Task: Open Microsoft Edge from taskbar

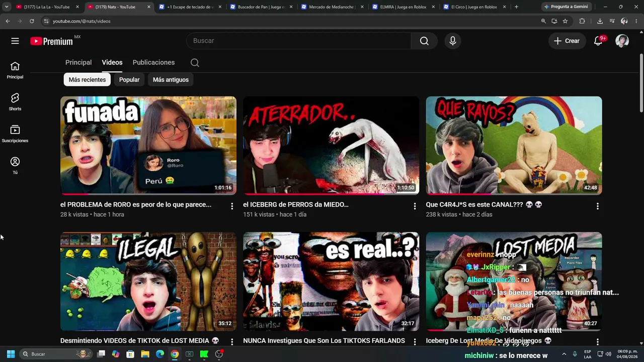Action: [159, 354]
